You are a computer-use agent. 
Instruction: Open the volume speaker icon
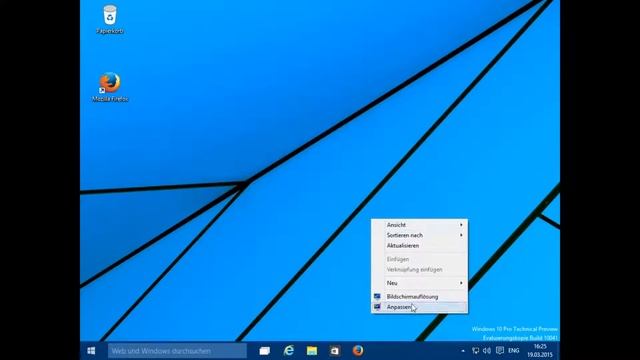click(487, 351)
